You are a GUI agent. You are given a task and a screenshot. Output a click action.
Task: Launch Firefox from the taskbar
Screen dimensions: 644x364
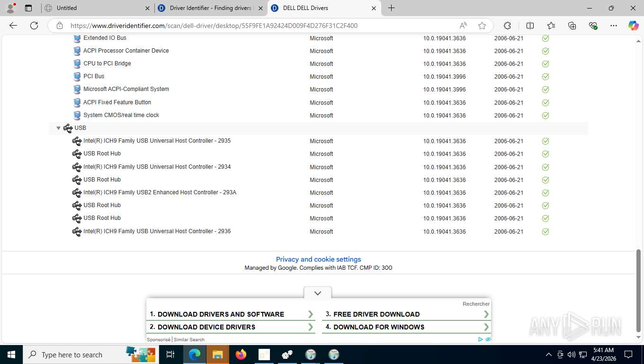point(241,355)
